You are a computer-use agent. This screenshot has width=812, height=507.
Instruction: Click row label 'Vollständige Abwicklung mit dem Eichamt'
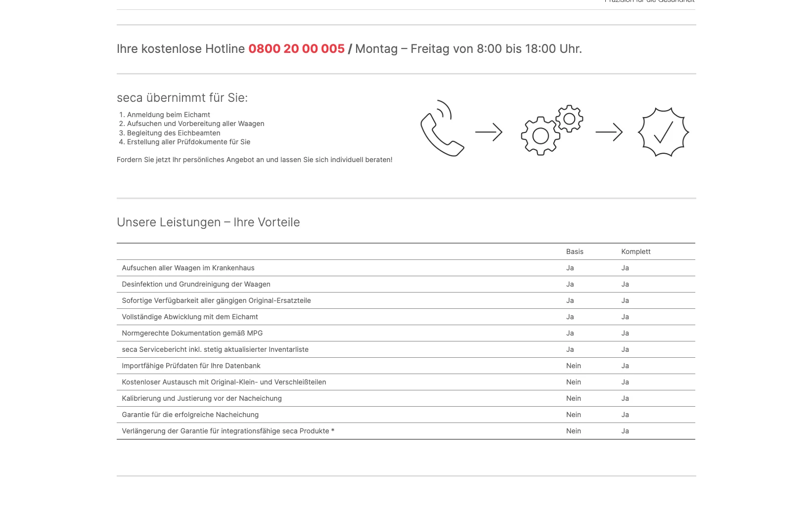coord(190,317)
